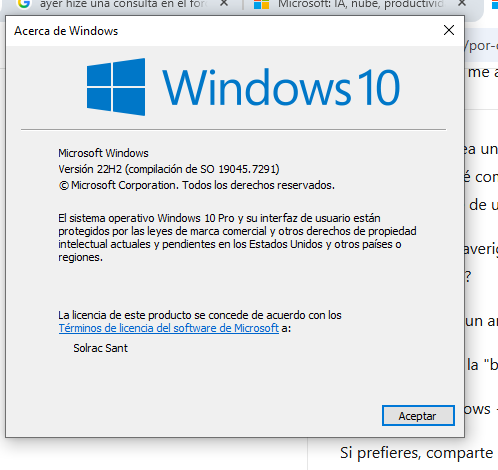The width and height of the screenshot is (498, 470).
Task: Click '© Microsoft Corporation. Todos los derechos reservados.'
Action: [197, 185]
